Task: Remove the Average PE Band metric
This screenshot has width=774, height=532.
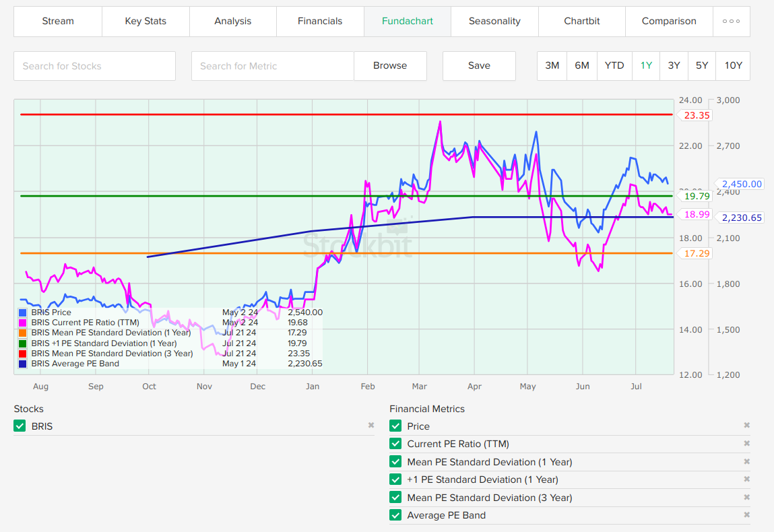Action: point(746,515)
